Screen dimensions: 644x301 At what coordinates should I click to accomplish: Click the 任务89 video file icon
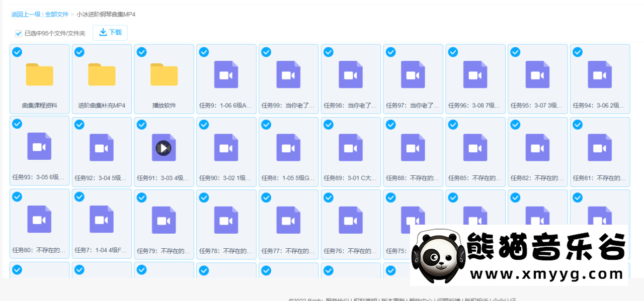(351, 147)
